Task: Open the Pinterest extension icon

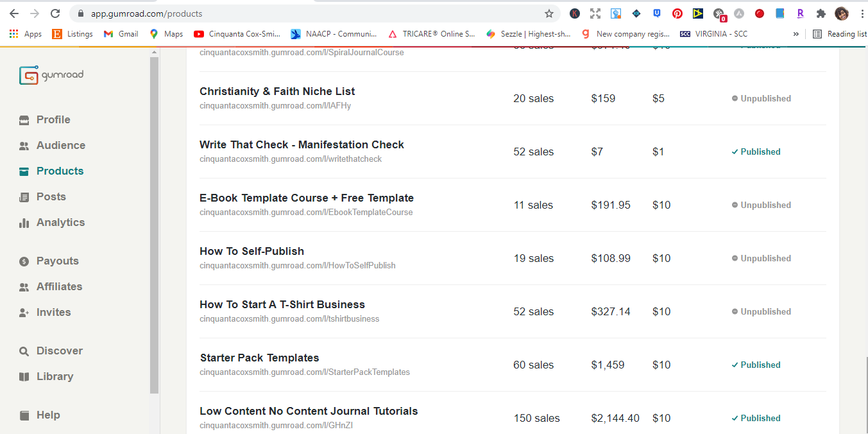Action: [x=677, y=13]
